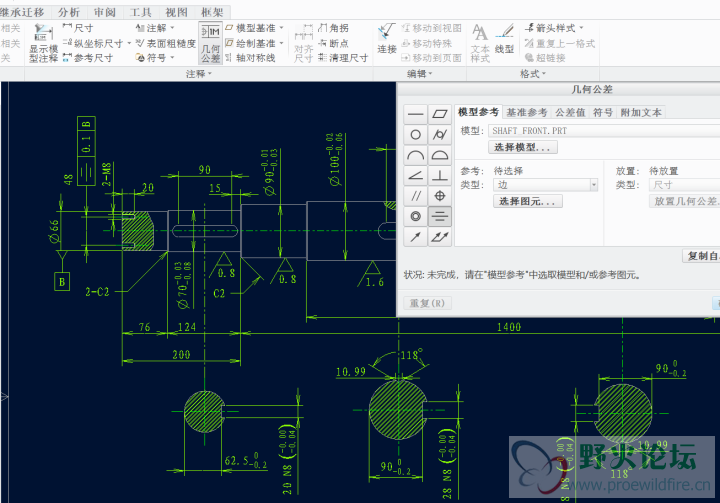
Task: Click the 移动特殊 tool
Action: coord(427,43)
